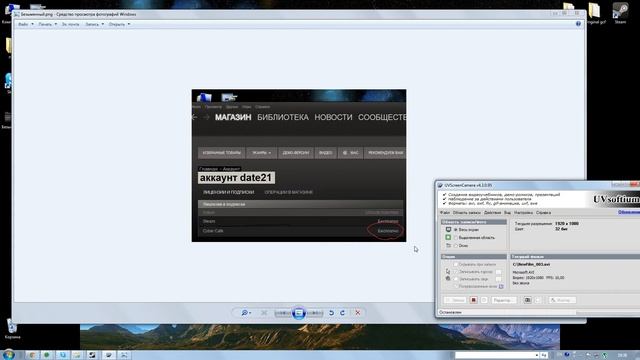Click the window capture area icon
Screen dimensions: 640x360
click(x=448, y=246)
